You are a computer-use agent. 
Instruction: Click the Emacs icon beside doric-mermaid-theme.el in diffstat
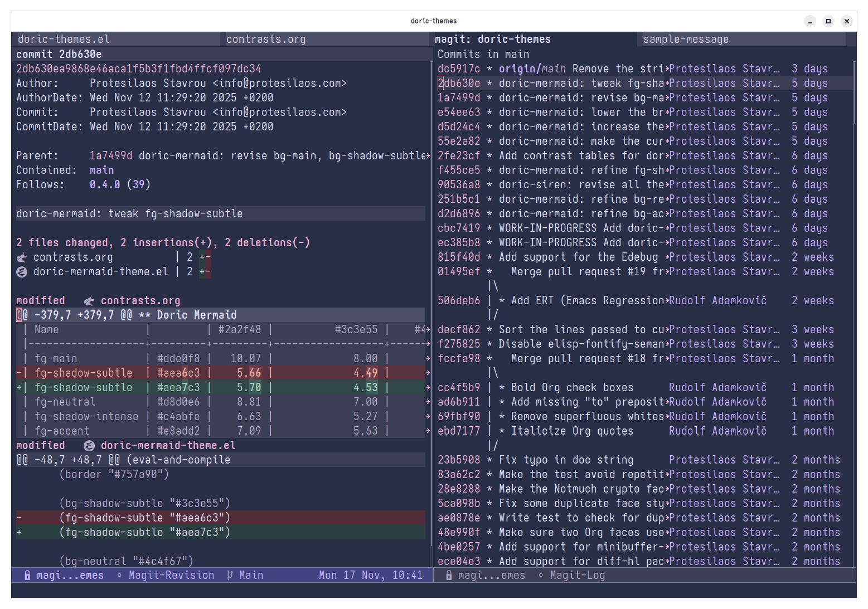click(x=22, y=272)
